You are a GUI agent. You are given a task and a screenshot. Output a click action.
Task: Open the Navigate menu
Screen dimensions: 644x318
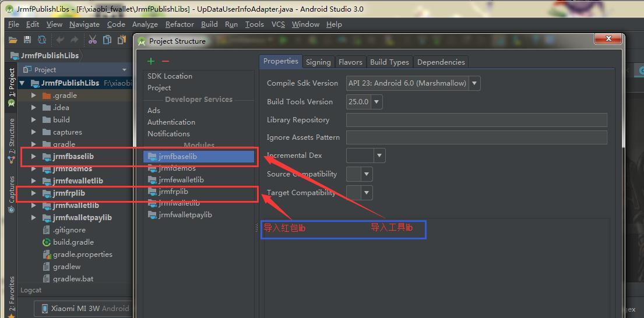pyautogui.click(x=84, y=24)
